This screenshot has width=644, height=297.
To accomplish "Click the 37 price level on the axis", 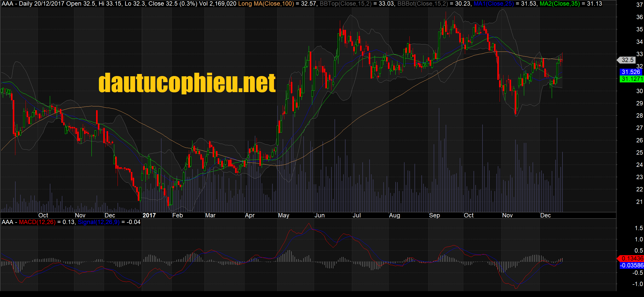I will [x=639, y=5].
